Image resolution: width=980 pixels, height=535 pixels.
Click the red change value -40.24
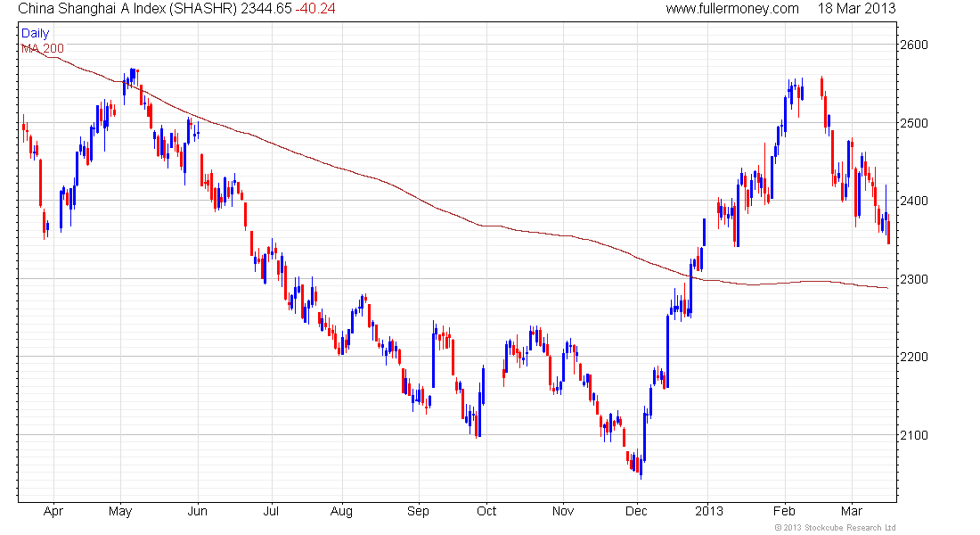(x=315, y=8)
